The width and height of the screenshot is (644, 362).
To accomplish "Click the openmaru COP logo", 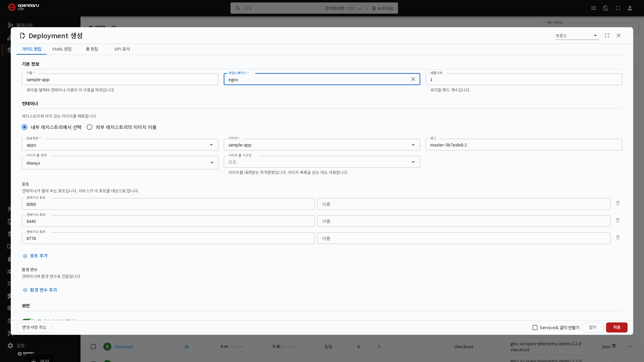I will tap(23, 7).
